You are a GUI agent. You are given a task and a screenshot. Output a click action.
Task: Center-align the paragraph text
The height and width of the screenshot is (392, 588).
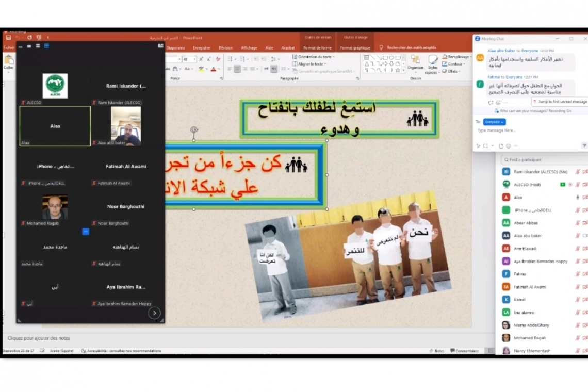(x=237, y=69)
